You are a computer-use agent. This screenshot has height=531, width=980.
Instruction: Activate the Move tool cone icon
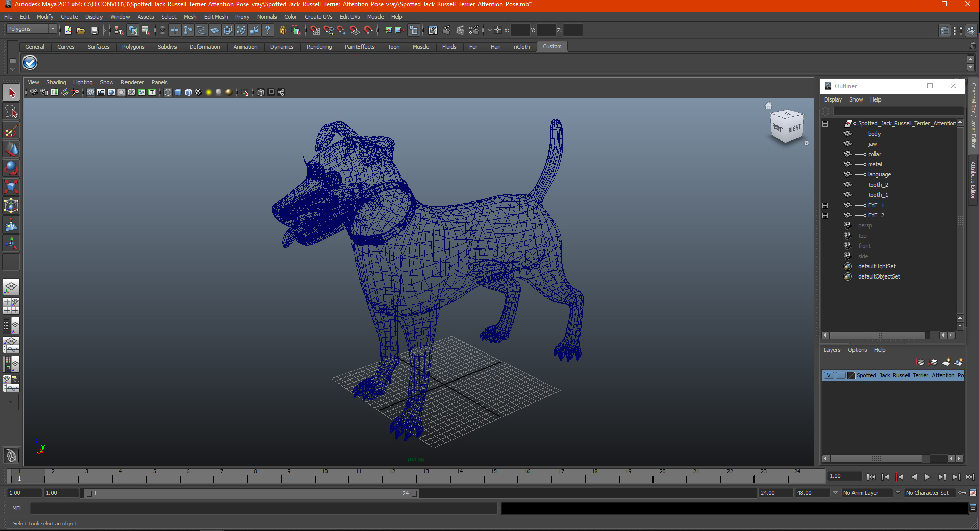click(x=11, y=149)
